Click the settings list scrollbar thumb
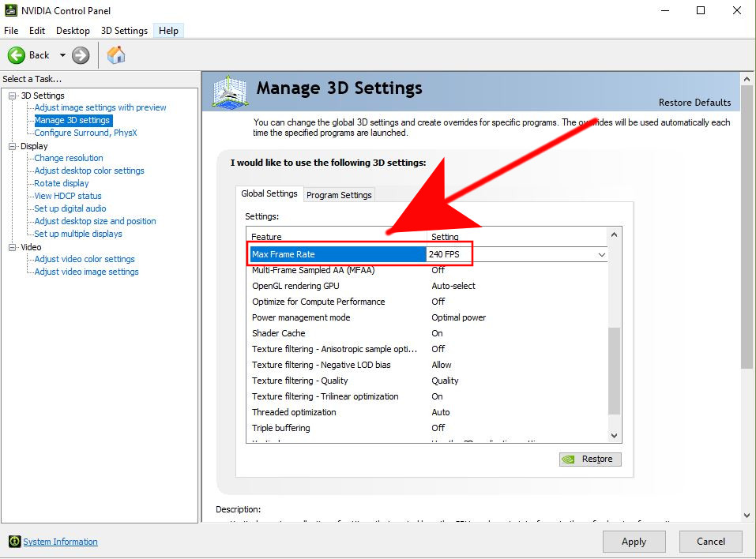The image size is (756, 559). [x=615, y=371]
